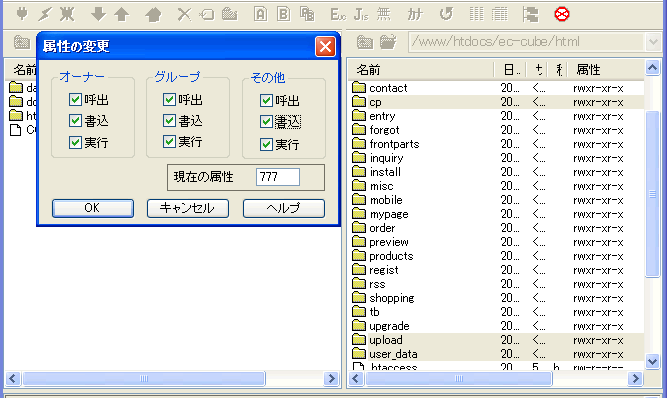Image resolution: width=667 pixels, height=398 pixels.
Task: Close the 属性の変更 dialog
Action: (x=325, y=46)
